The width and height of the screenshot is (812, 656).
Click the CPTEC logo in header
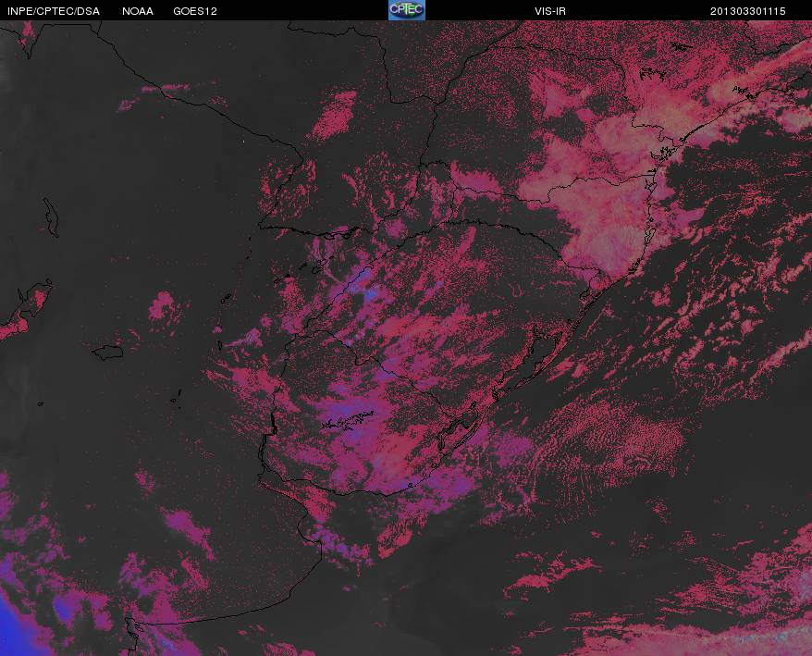407,10
